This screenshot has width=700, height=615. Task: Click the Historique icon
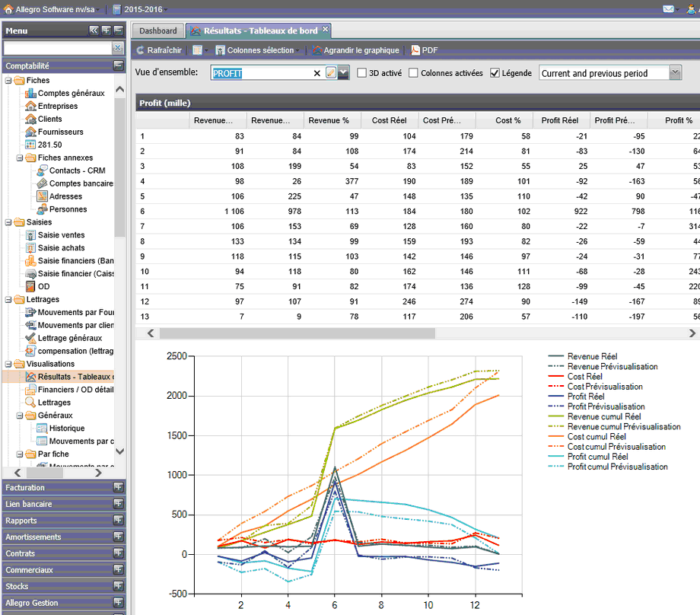42,429
